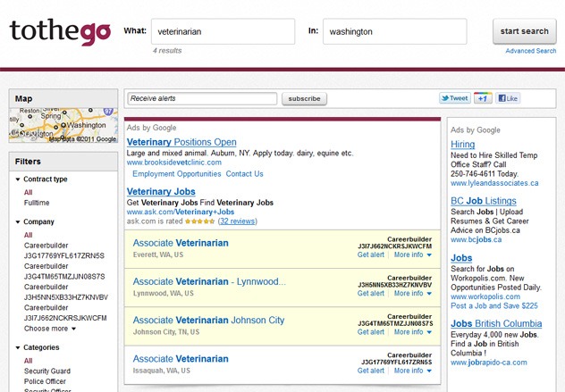Click the Map panel header
565x392 pixels.
click(x=63, y=98)
